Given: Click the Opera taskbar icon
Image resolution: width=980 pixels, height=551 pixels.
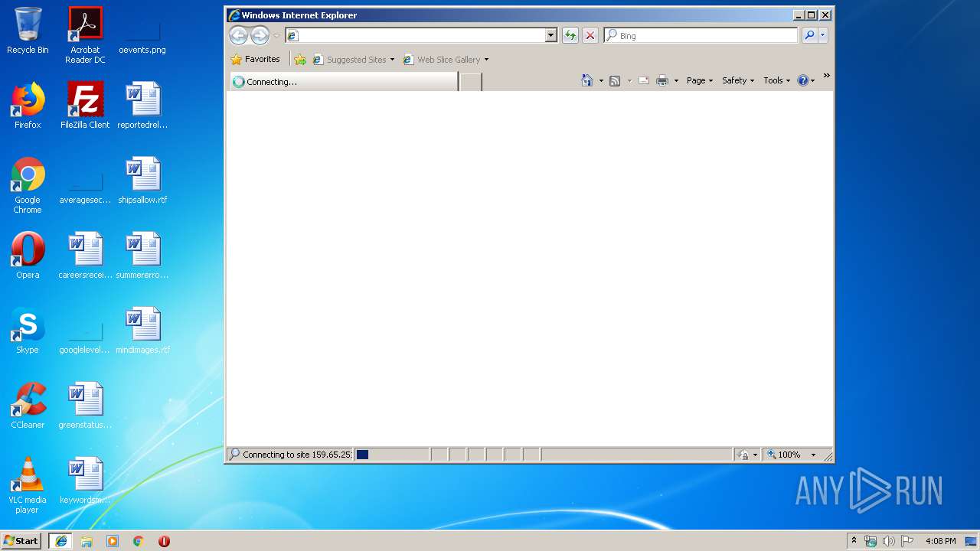Looking at the screenshot, I should coord(164,541).
